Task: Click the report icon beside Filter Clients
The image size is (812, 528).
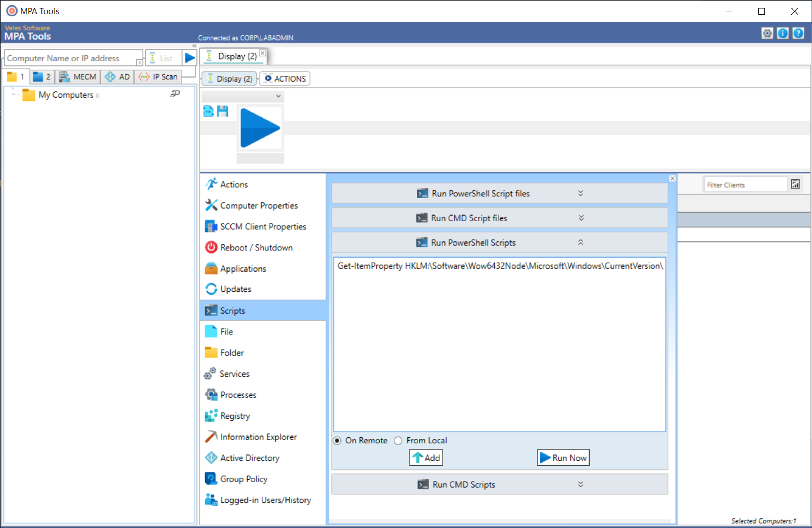Action: (x=795, y=184)
